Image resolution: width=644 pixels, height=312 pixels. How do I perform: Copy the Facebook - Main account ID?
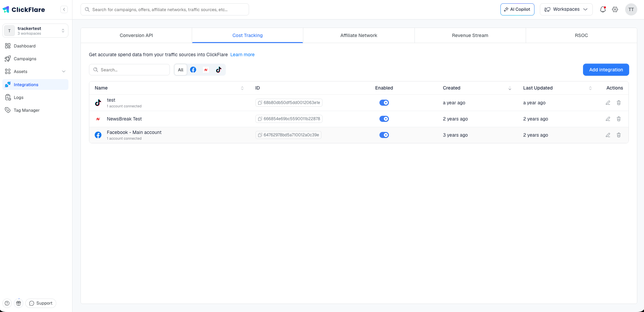tap(260, 135)
